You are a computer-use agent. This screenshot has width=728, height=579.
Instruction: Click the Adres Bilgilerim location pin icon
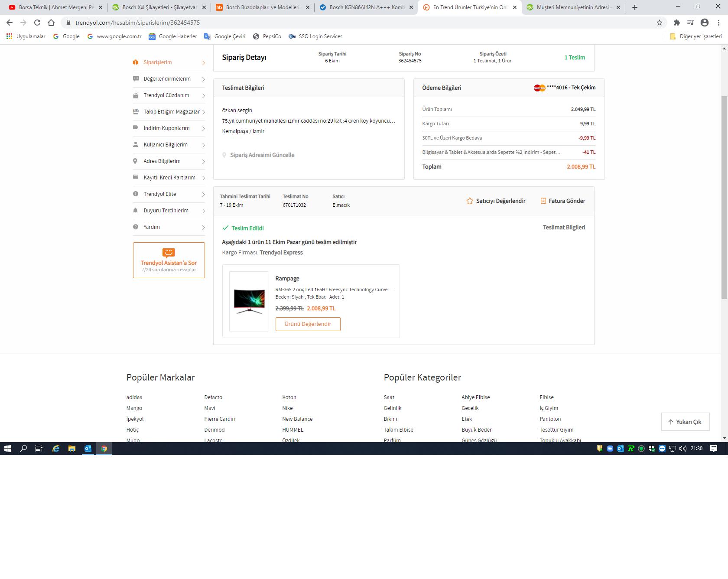[136, 161]
